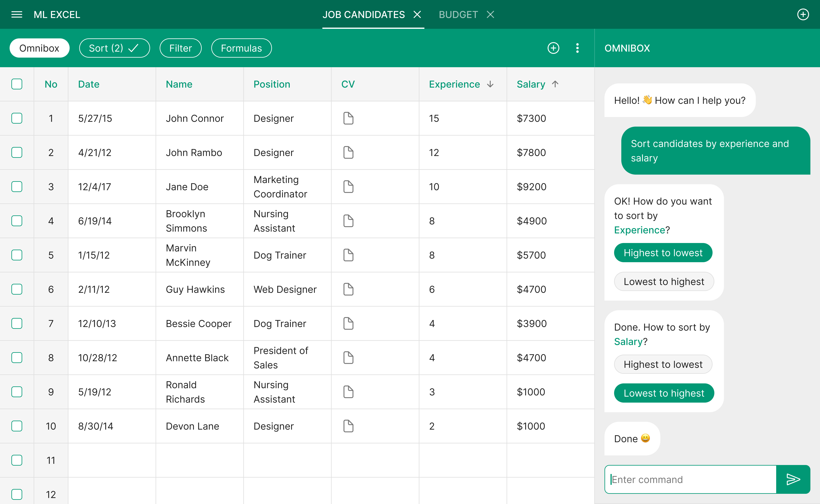Switch to the Job Candidates tab

tap(364, 15)
